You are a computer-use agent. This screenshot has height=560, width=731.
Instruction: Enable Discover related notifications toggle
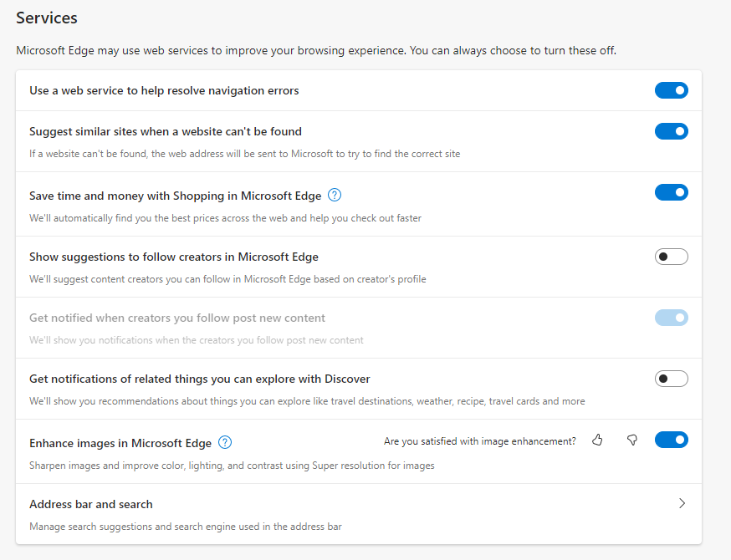[x=672, y=379]
